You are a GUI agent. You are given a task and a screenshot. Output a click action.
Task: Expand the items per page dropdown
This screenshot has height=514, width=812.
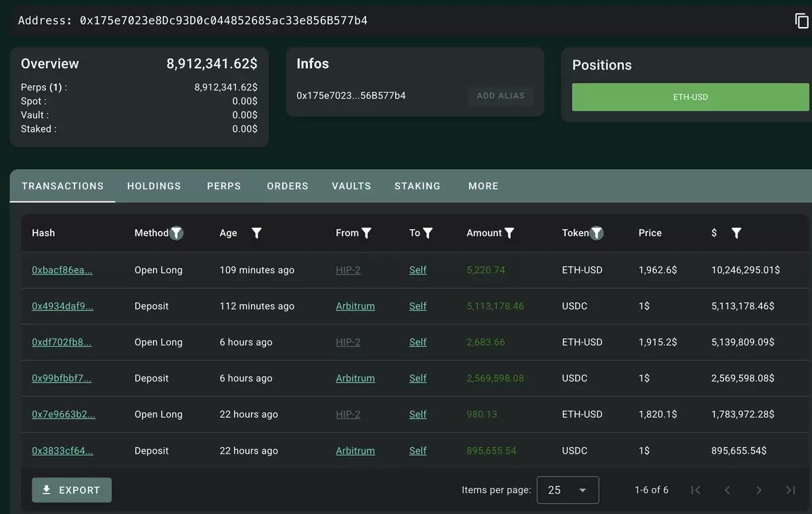(568, 490)
